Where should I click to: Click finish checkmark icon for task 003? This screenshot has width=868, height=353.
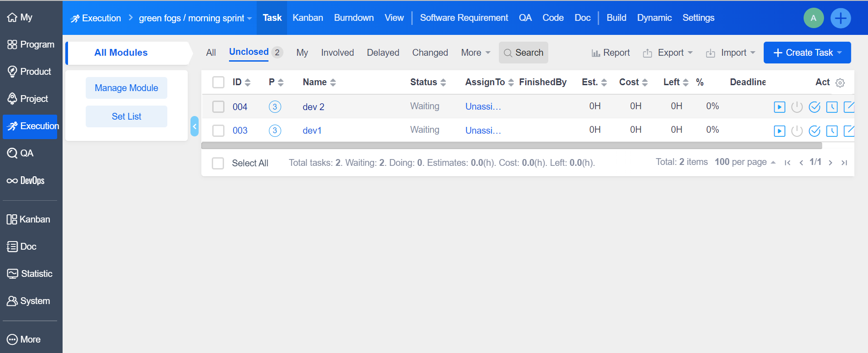coord(814,131)
